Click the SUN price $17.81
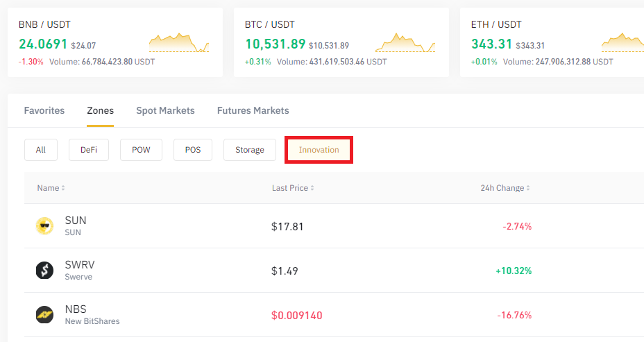The height and width of the screenshot is (342, 644). pos(287,227)
